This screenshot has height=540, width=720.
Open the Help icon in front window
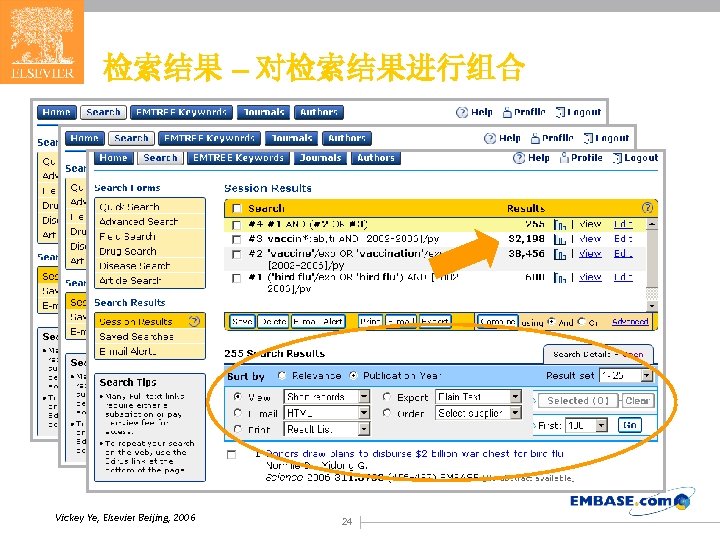pyautogui.click(x=518, y=158)
